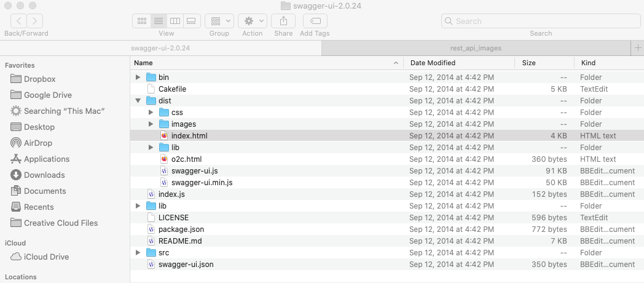The height and width of the screenshot is (283, 644).
Task: Open the Group dropdown in the toolbar
Action: tap(219, 21)
